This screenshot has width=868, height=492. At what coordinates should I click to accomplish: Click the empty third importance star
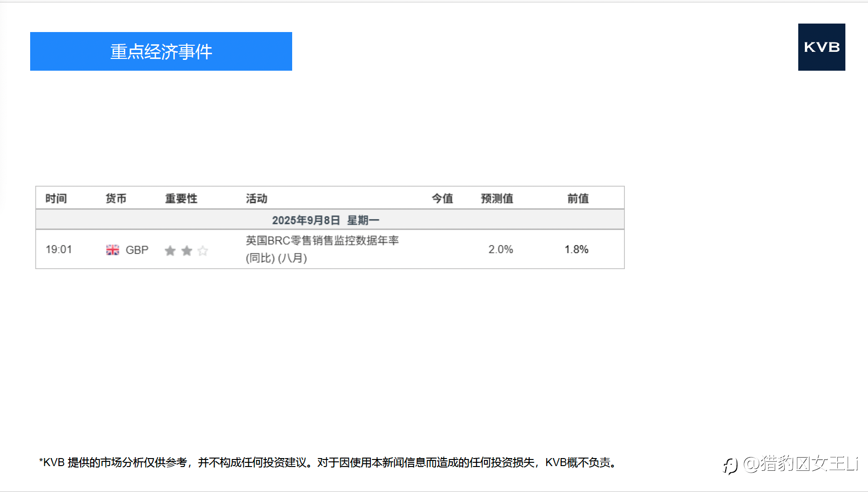[203, 251]
